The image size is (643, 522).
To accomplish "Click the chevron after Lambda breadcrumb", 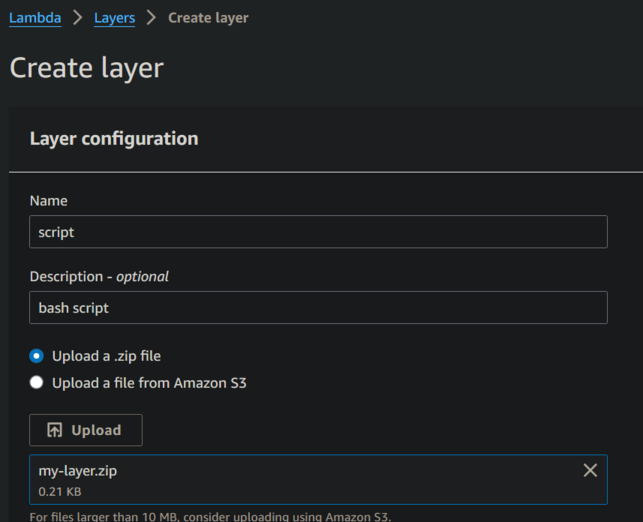I will click(x=77, y=17).
